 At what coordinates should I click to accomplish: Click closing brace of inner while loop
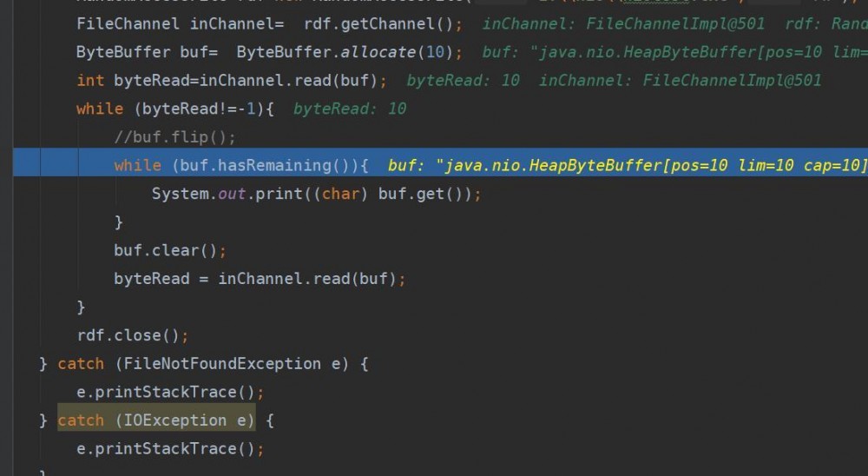[118, 222]
